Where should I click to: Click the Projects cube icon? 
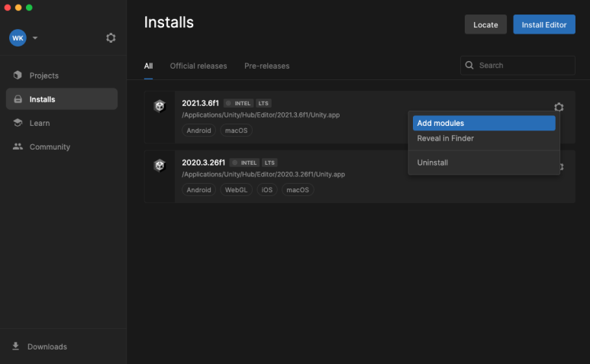tap(18, 76)
